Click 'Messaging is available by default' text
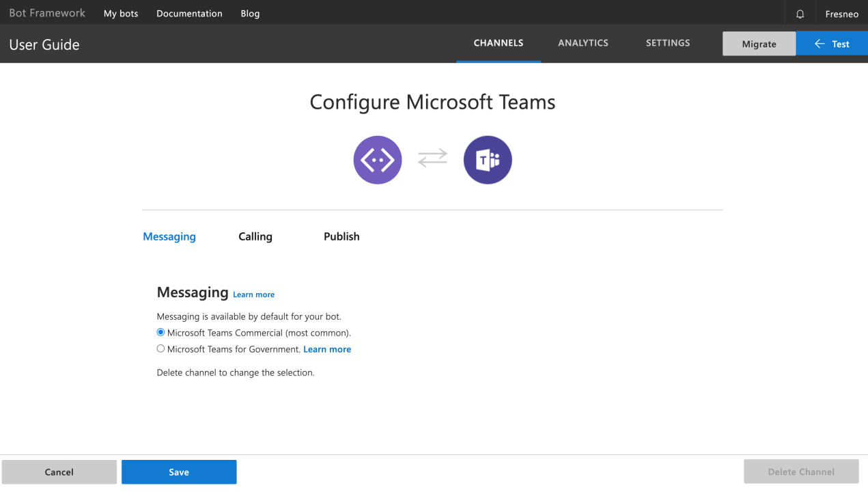Image resolution: width=868 pixels, height=492 pixels. [x=249, y=316]
